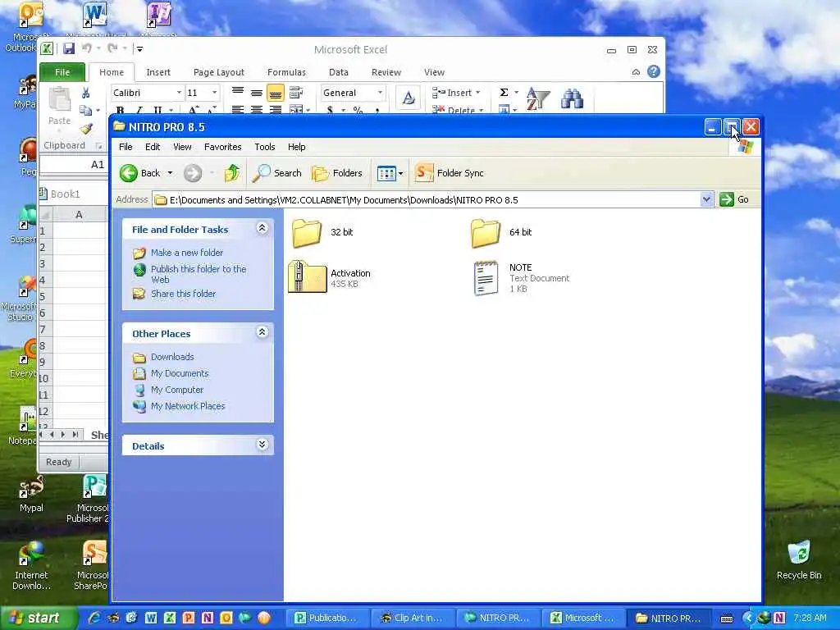The width and height of the screenshot is (840, 630).
Task: Open Search in the Explorer toolbar
Action: [x=277, y=173]
